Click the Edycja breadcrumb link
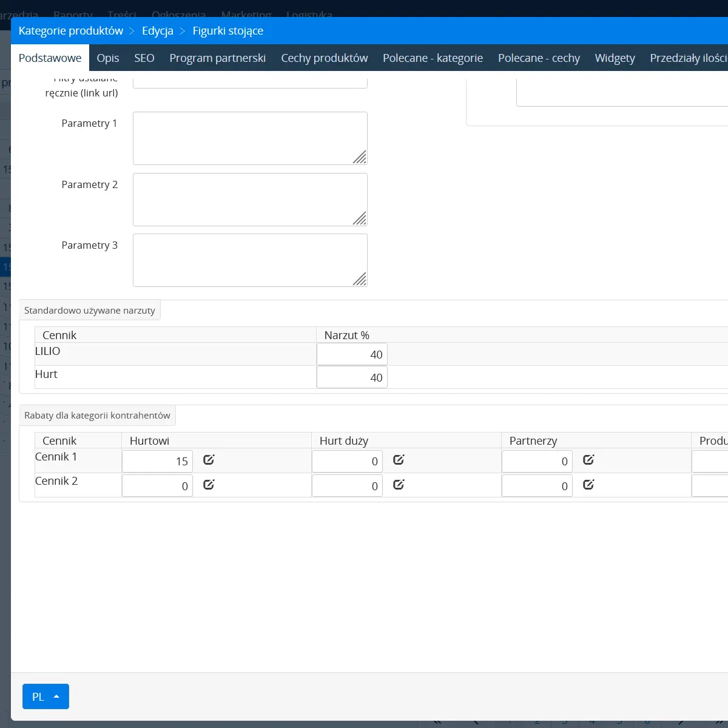The image size is (728, 728). point(158,31)
